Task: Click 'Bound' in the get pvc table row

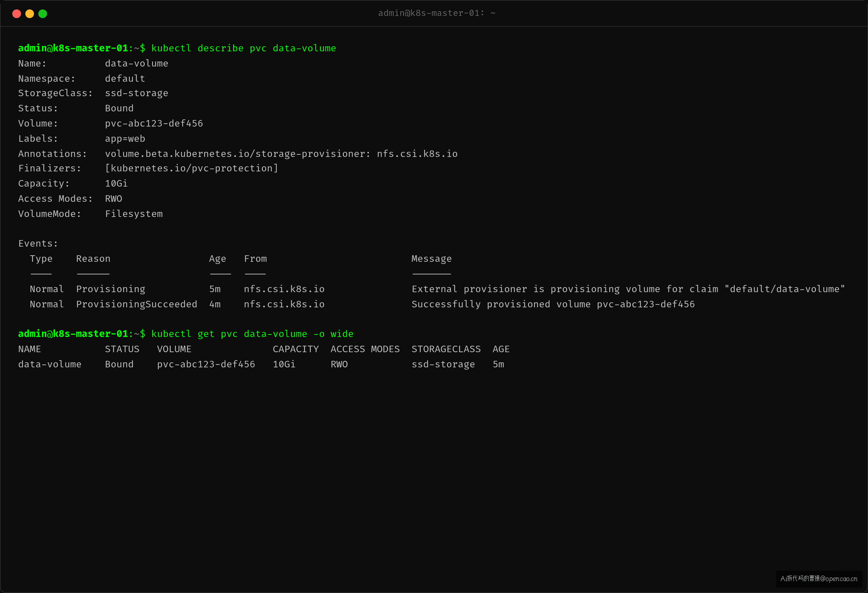Action: coord(119,364)
